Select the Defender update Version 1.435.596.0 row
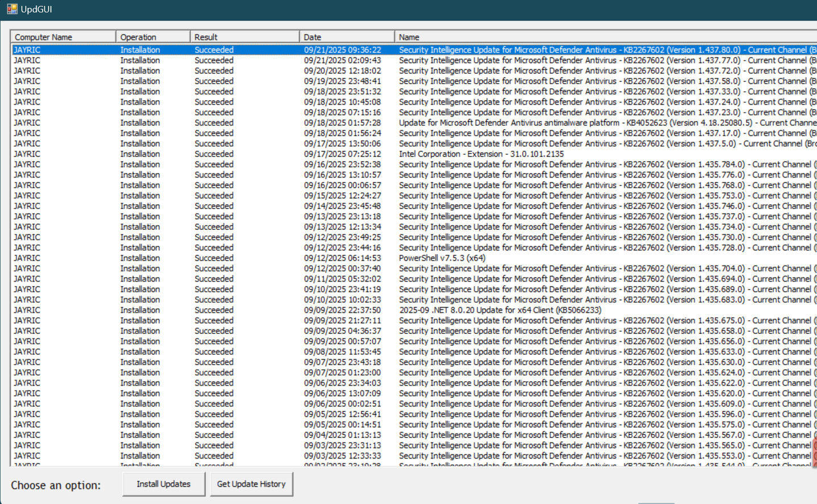The image size is (817, 504). (569, 414)
